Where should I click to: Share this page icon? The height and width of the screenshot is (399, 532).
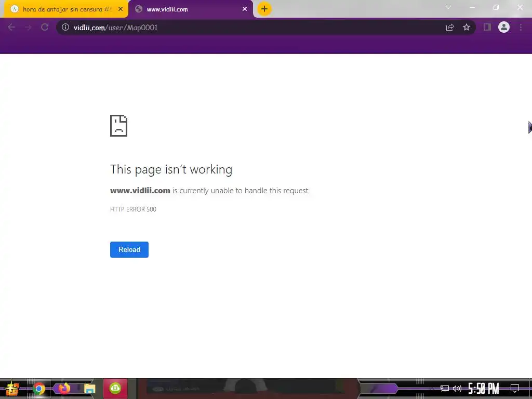click(450, 28)
